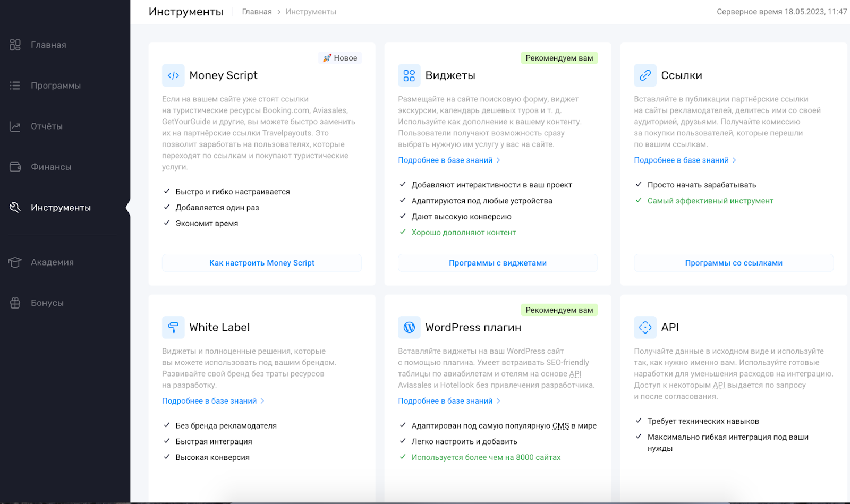Click the Программы list icon in sidebar
Image resolution: width=850 pixels, height=504 pixels.
[x=15, y=86]
